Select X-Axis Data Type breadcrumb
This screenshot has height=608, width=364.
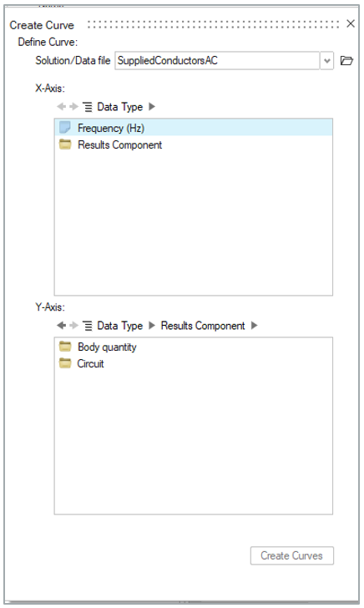coord(119,107)
